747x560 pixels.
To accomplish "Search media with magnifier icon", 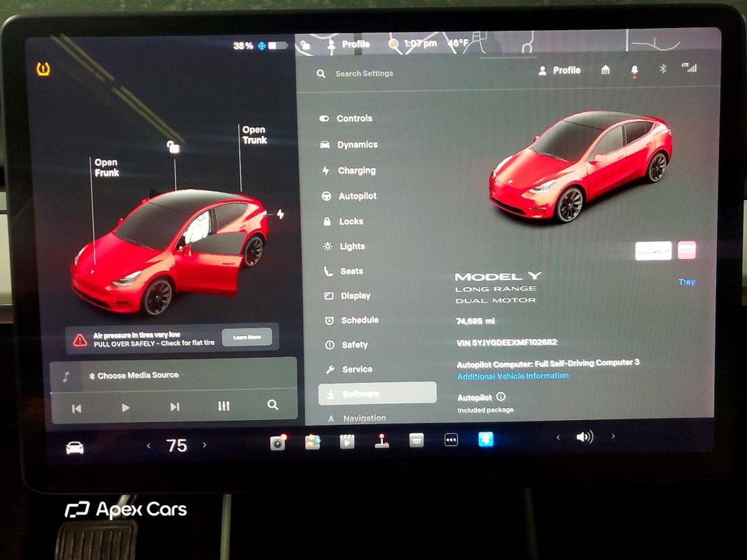I will pyautogui.click(x=273, y=404).
